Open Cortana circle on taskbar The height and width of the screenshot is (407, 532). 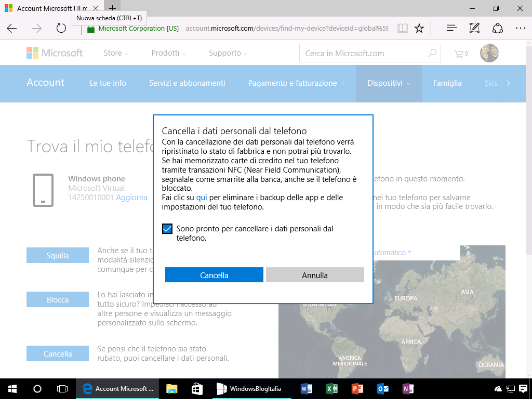(x=37, y=389)
